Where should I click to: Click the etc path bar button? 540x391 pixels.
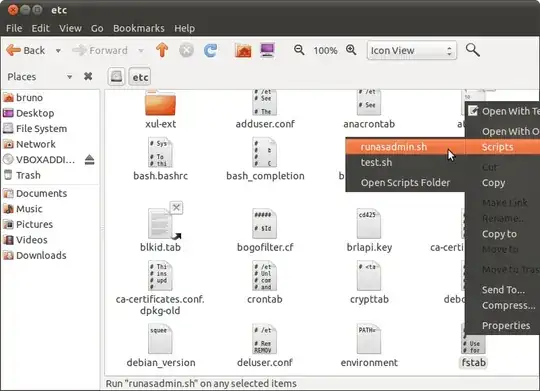click(140, 76)
